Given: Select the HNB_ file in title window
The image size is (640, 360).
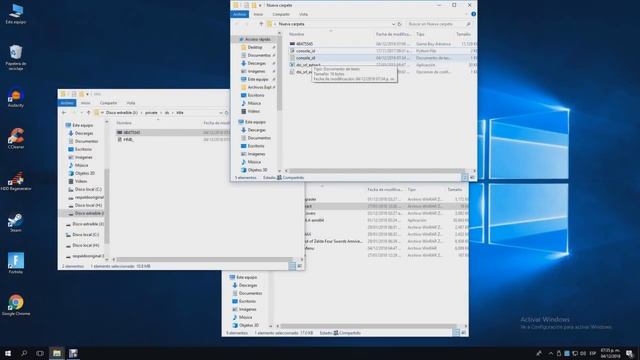Looking at the screenshot, I should point(128,140).
